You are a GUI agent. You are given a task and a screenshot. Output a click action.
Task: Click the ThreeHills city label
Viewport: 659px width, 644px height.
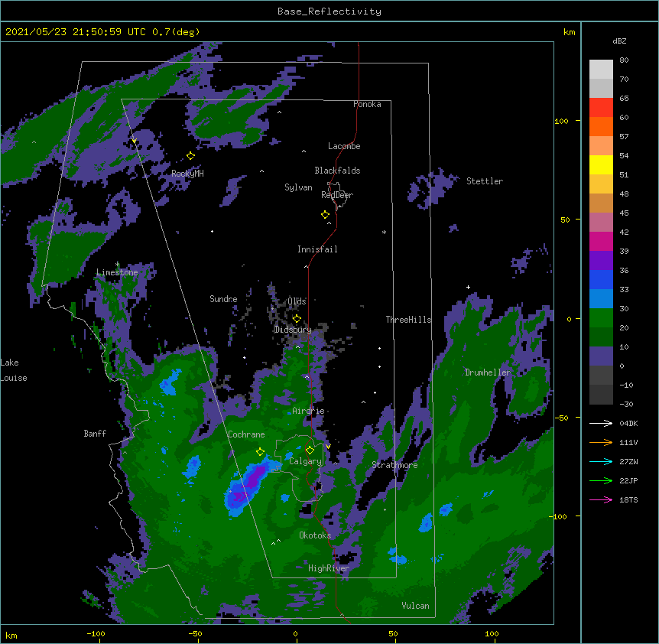(408, 320)
